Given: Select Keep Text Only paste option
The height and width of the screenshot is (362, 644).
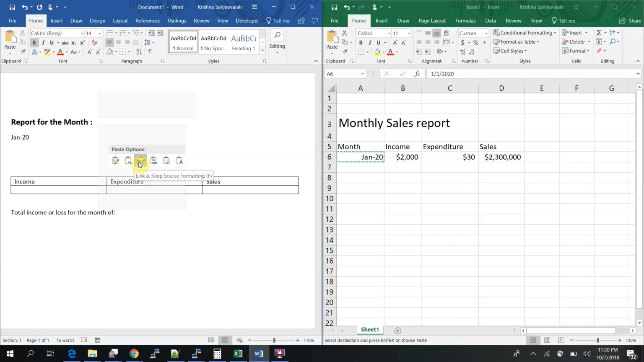Looking at the screenshot, I should click(179, 160).
